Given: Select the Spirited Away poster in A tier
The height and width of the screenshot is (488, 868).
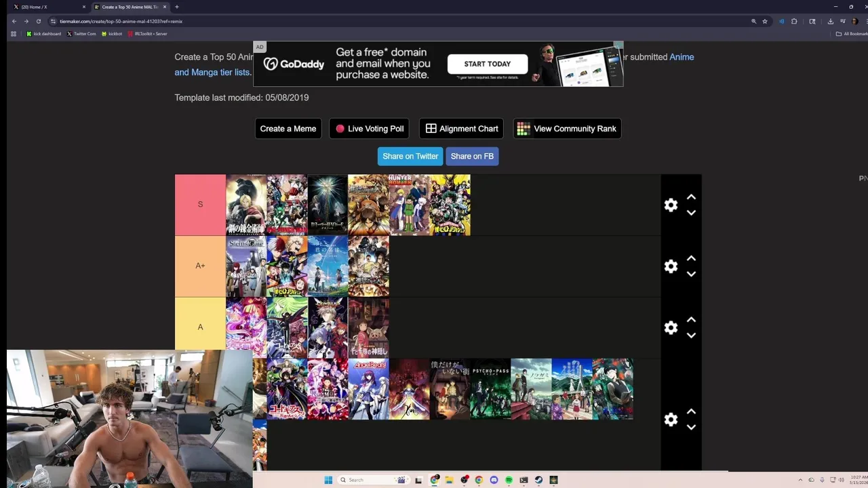Looking at the screenshot, I should [x=368, y=327].
